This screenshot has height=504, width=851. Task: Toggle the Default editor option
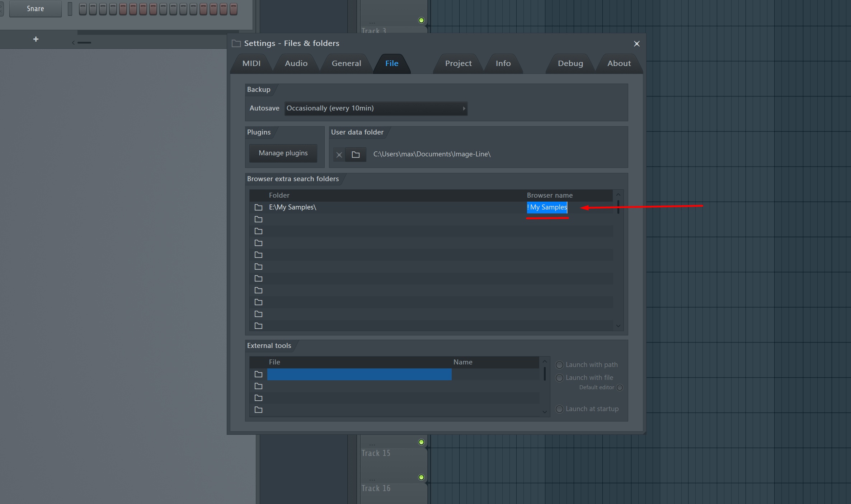620,387
